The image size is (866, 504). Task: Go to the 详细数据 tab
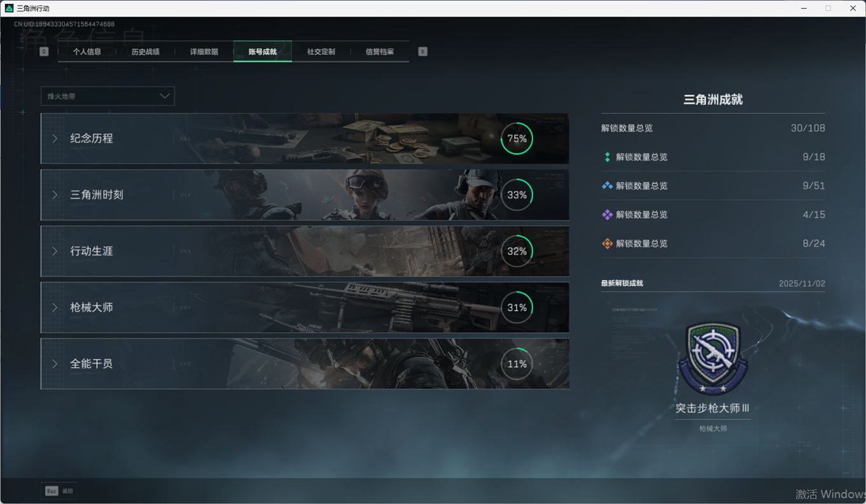(204, 52)
